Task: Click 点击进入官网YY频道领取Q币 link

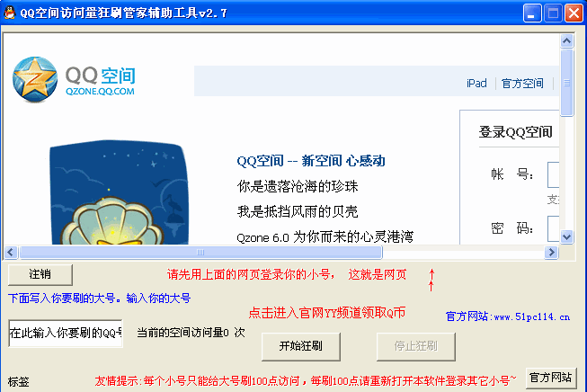Action: [327, 313]
